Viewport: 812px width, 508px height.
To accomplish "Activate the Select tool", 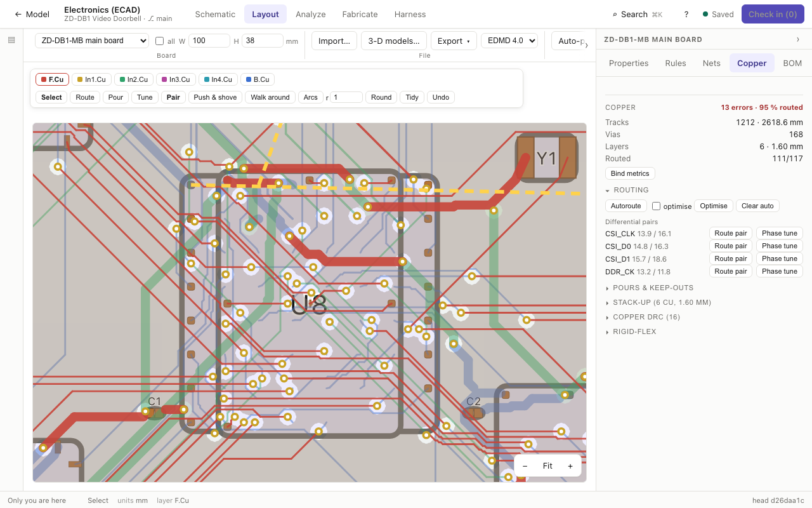I will coord(52,97).
